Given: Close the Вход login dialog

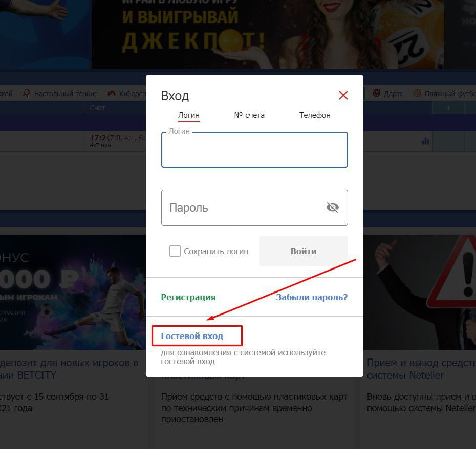Looking at the screenshot, I should click(343, 95).
